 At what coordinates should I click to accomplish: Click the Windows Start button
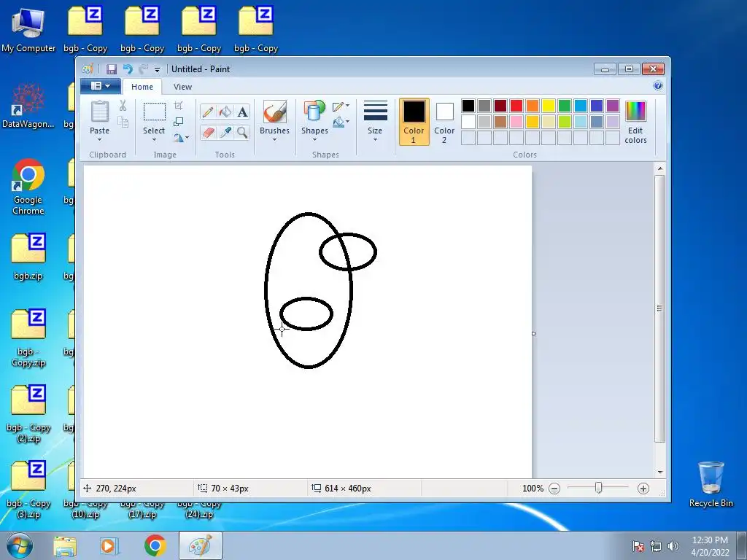pos(20,545)
